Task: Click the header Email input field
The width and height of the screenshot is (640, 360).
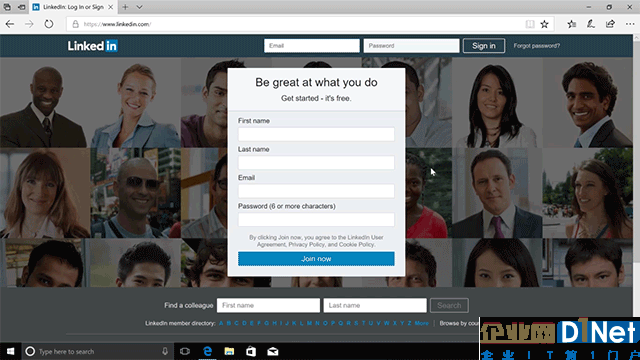Action: (312, 46)
